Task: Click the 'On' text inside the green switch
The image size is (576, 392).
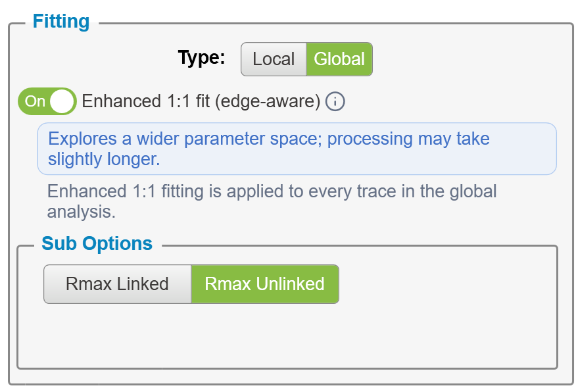Action: (x=35, y=101)
